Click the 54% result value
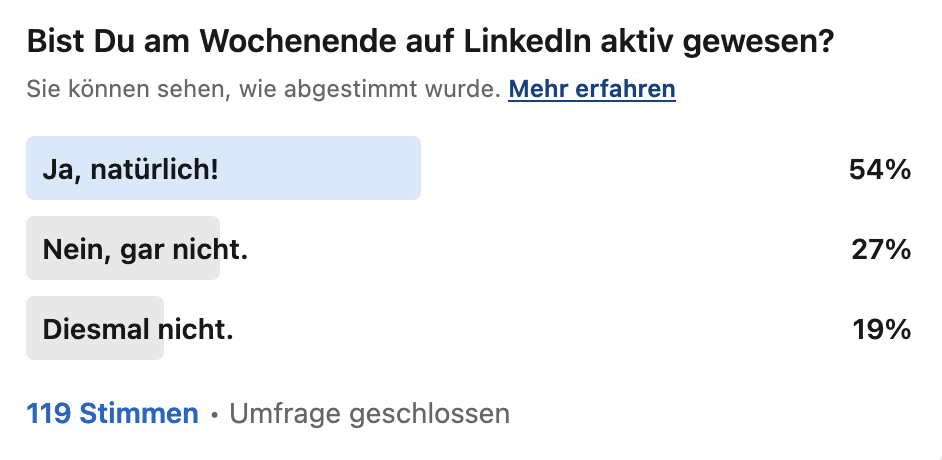942x460 pixels. (880, 170)
